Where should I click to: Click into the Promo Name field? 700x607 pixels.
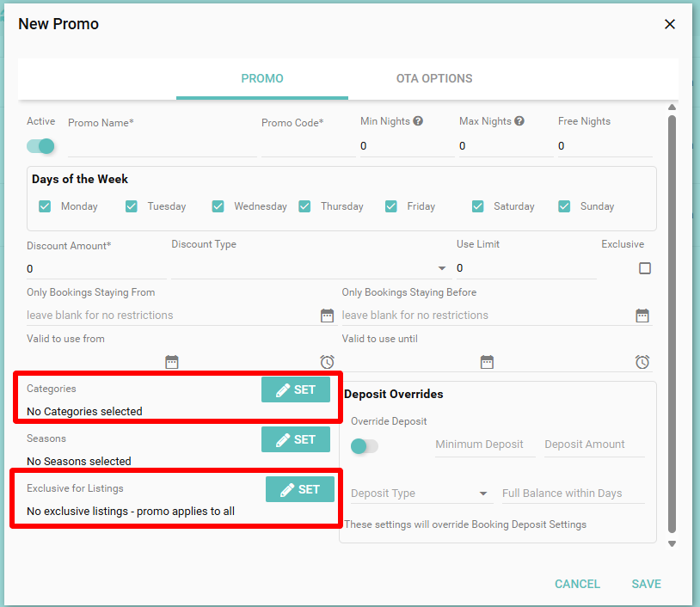(162, 146)
